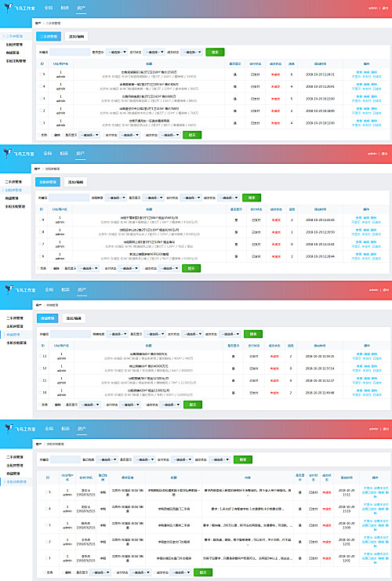Open 二手房管理 in sidebar of 商铺管理 screen

[x=14, y=318]
